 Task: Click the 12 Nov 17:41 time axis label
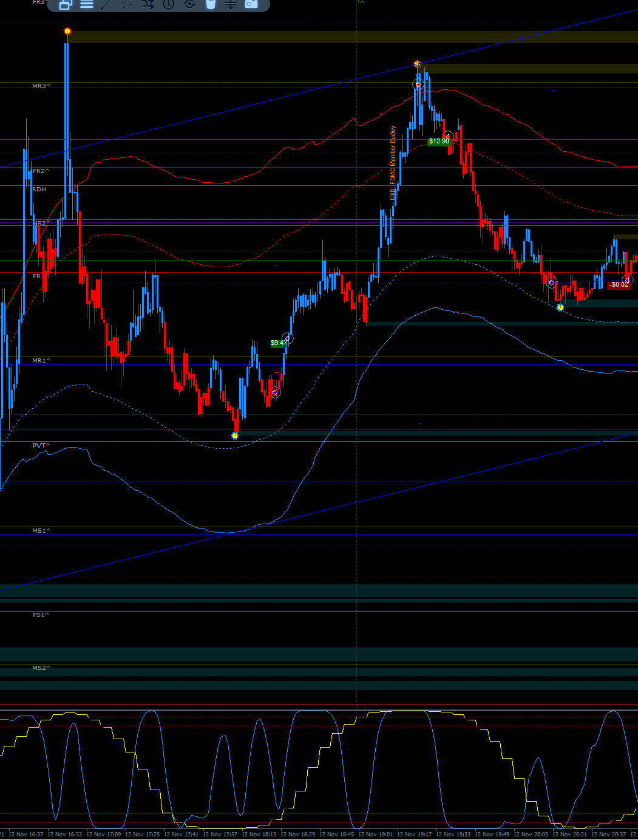coord(181,835)
